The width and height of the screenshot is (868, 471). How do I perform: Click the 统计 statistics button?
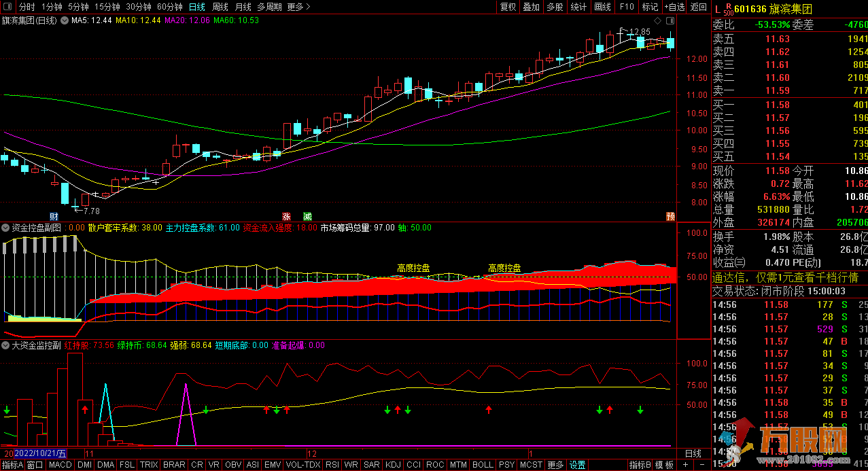[578, 7]
